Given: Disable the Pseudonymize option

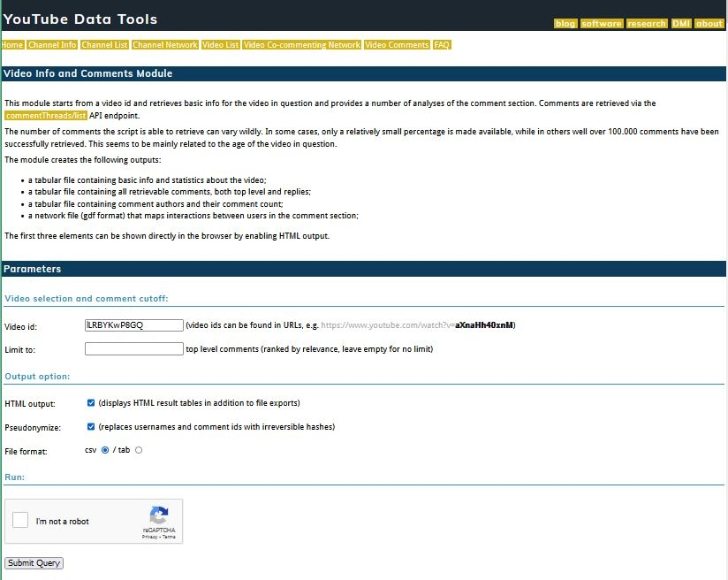Looking at the screenshot, I should [x=90, y=426].
